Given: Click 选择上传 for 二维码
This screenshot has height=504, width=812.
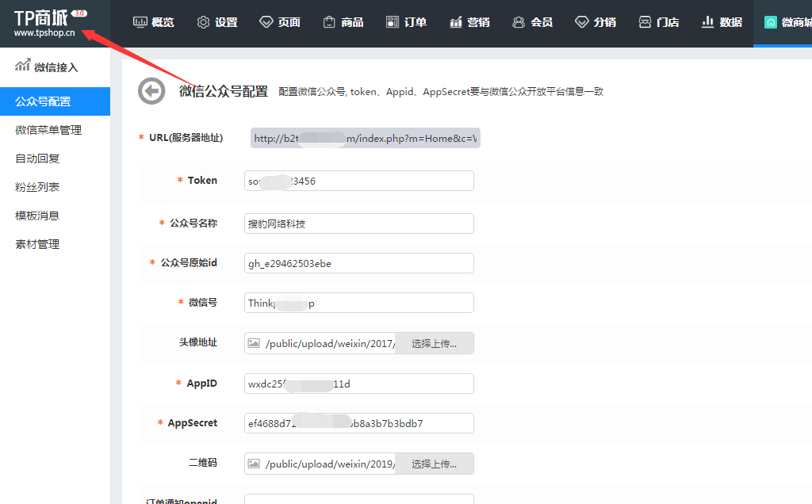Looking at the screenshot, I should 434,464.
